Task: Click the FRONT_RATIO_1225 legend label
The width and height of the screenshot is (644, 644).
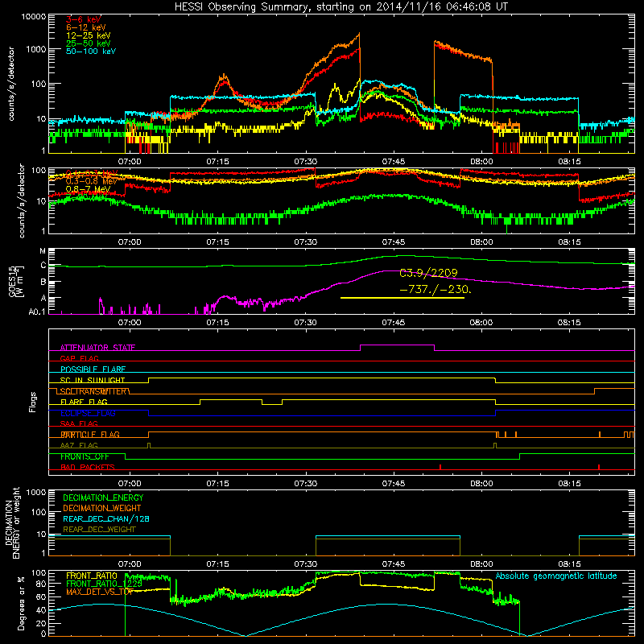Action: point(104,584)
